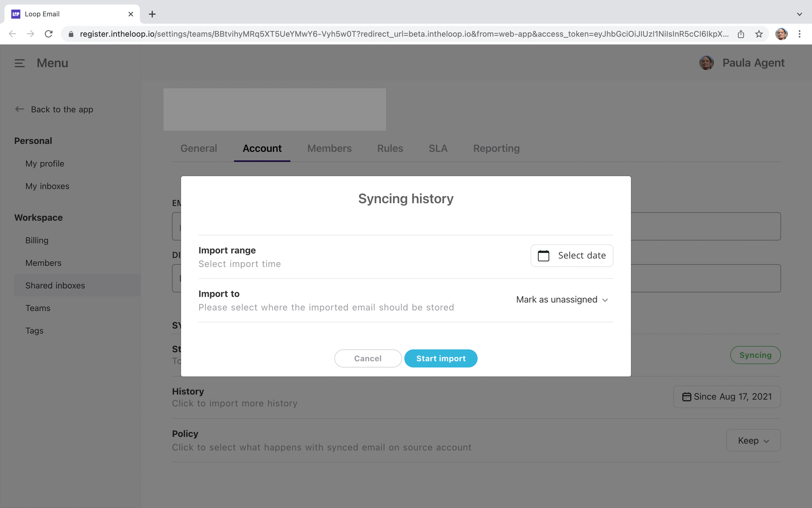Click the calendar icon in Select date
The image size is (812, 508).
543,255
